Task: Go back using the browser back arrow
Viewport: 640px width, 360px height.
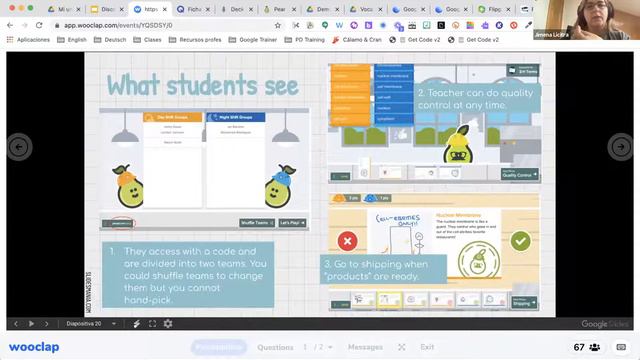Action: pos(10,25)
